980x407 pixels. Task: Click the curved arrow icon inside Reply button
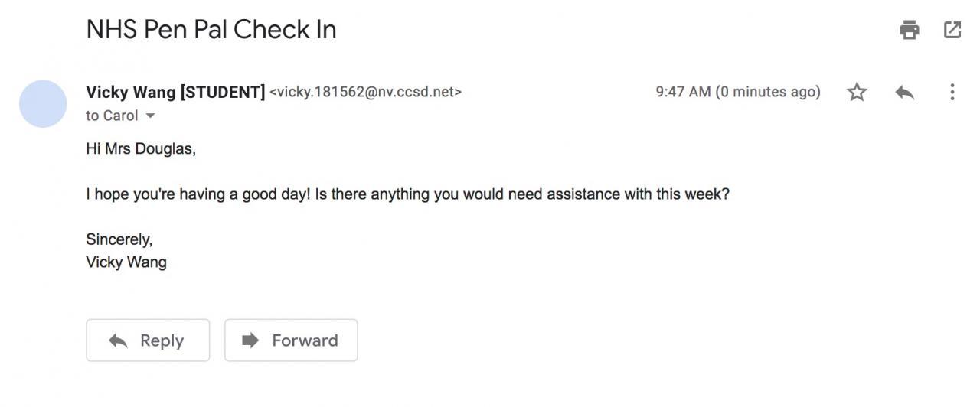pos(118,340)
